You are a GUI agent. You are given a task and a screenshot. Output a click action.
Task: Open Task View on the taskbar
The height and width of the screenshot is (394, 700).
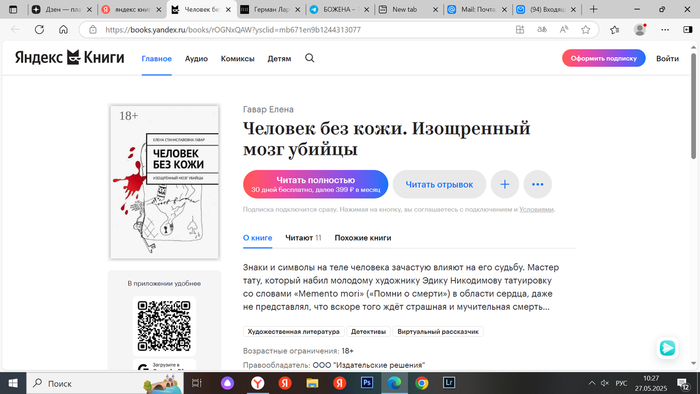pyautogui.click(x=196, y=383)
